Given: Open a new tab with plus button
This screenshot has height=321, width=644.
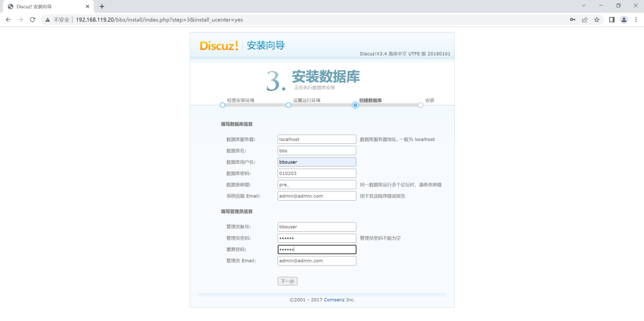Looking at the screenshot, I should point(102,7).
